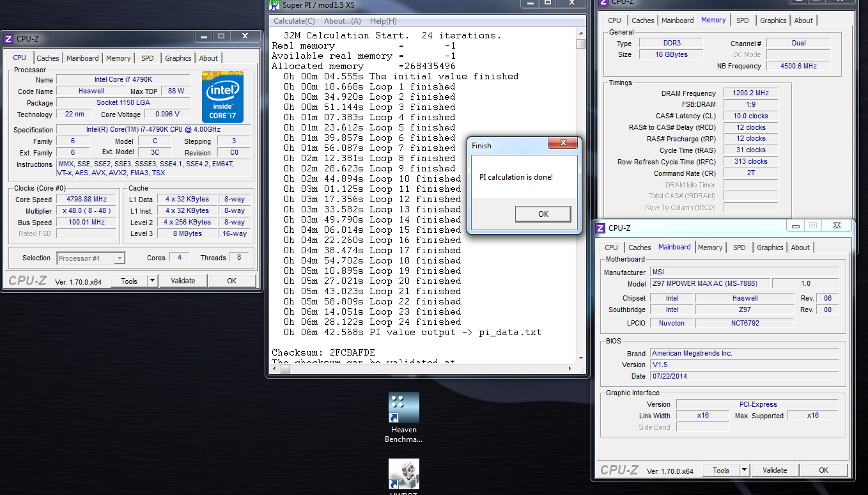
Task: Switch to CPU tab in Memory window
Action: click(615, 20)
